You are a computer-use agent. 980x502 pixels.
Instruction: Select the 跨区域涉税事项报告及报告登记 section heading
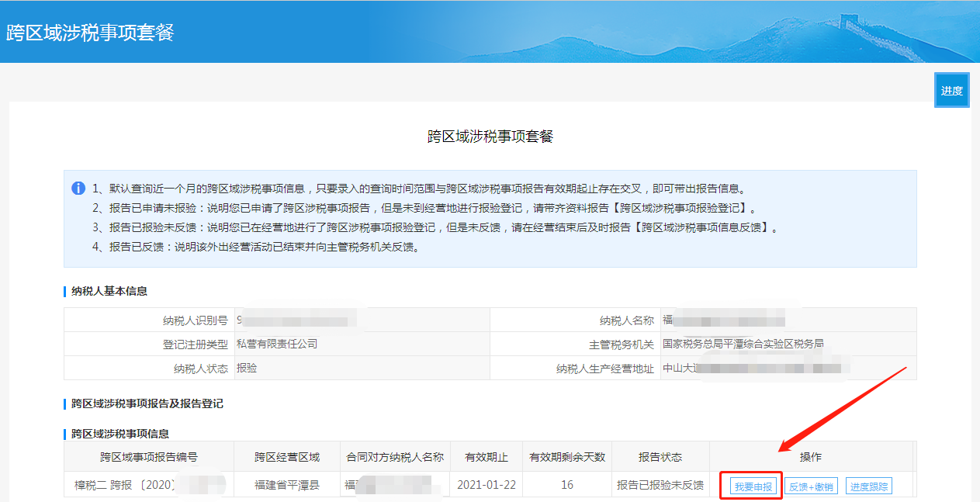(147, 403)
